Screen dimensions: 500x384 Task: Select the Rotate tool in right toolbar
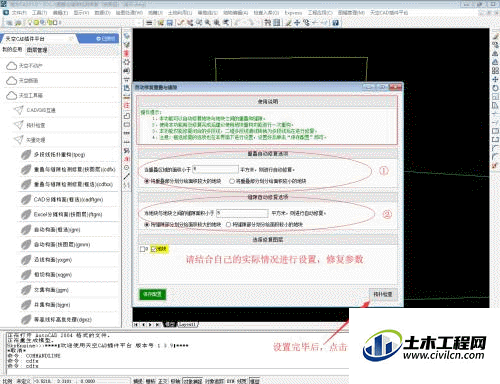coord(495,88)
